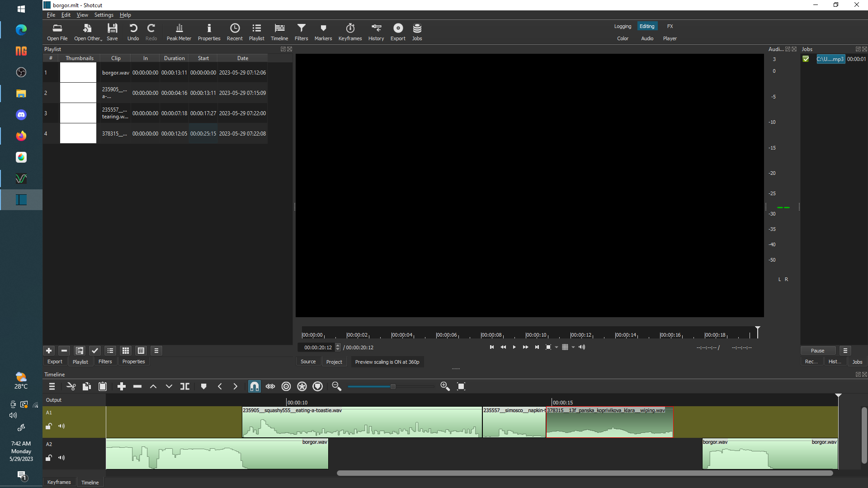Create a marker in the timeline toolbar
Viewport: 868px width, 488px height.
pos(203,386)
